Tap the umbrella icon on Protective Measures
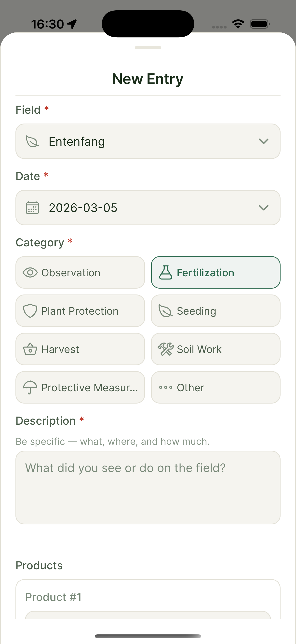The image size is (296, 644). [x=30, y=388]
